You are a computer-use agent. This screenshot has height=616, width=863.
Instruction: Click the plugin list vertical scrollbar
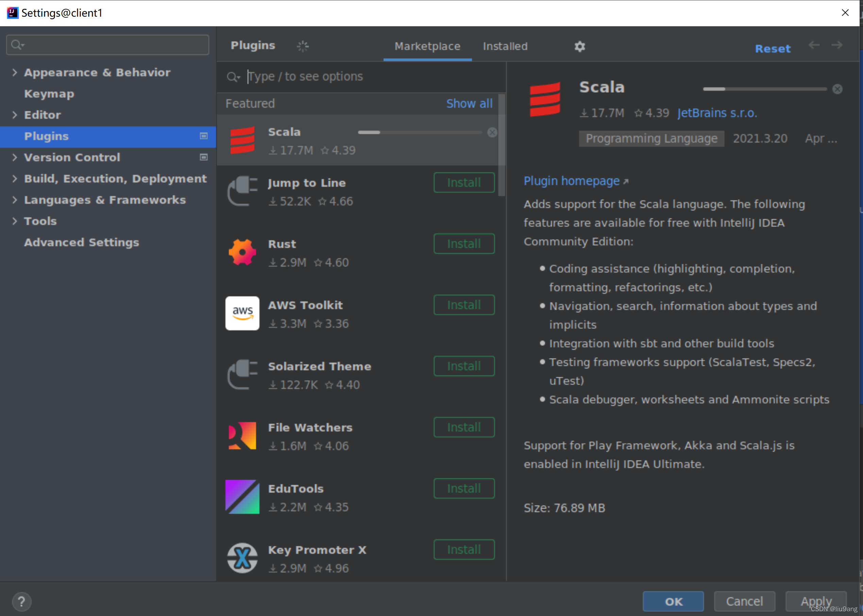pos(501,145)
